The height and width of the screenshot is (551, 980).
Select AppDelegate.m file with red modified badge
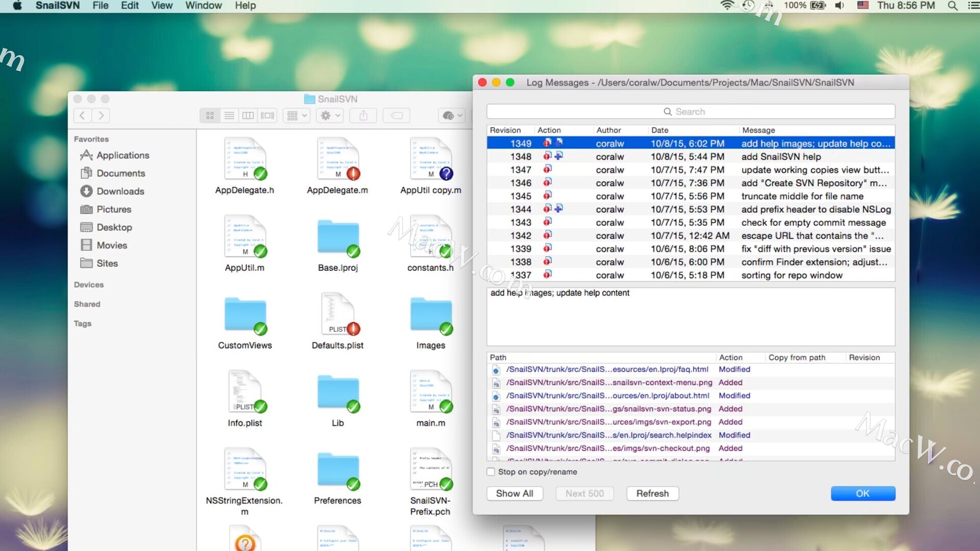[338, 159]
